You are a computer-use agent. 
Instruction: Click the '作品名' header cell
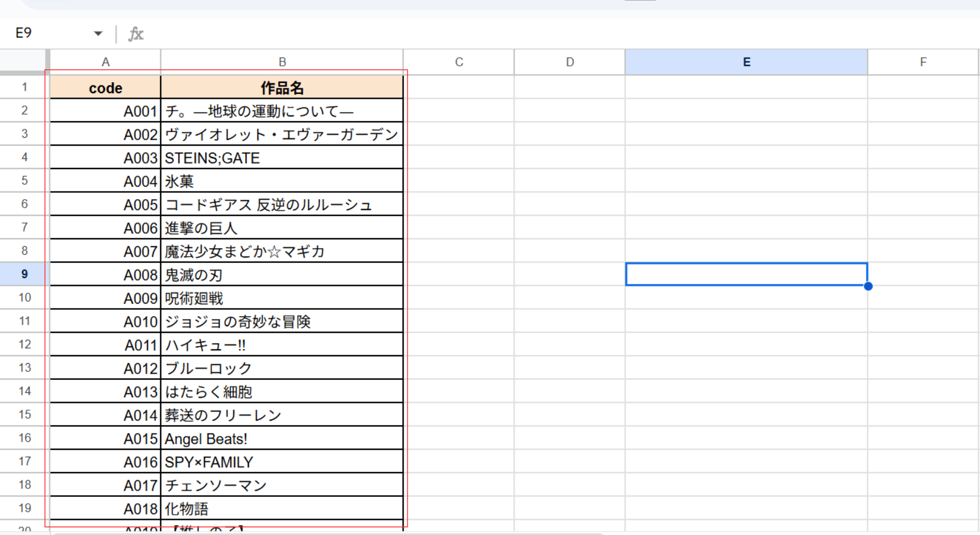pos(282,88)
